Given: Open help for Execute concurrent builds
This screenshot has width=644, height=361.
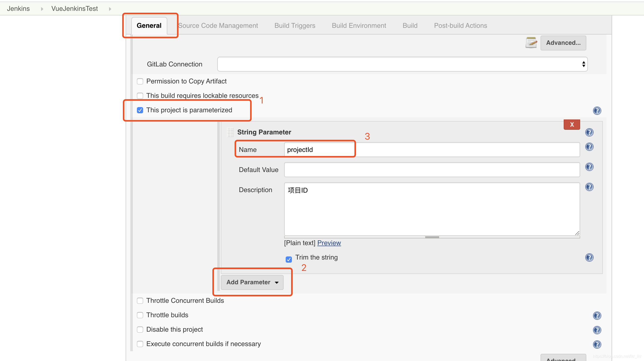Looking at the screenshot, I should pyautogui.click(x=597, y=344).
